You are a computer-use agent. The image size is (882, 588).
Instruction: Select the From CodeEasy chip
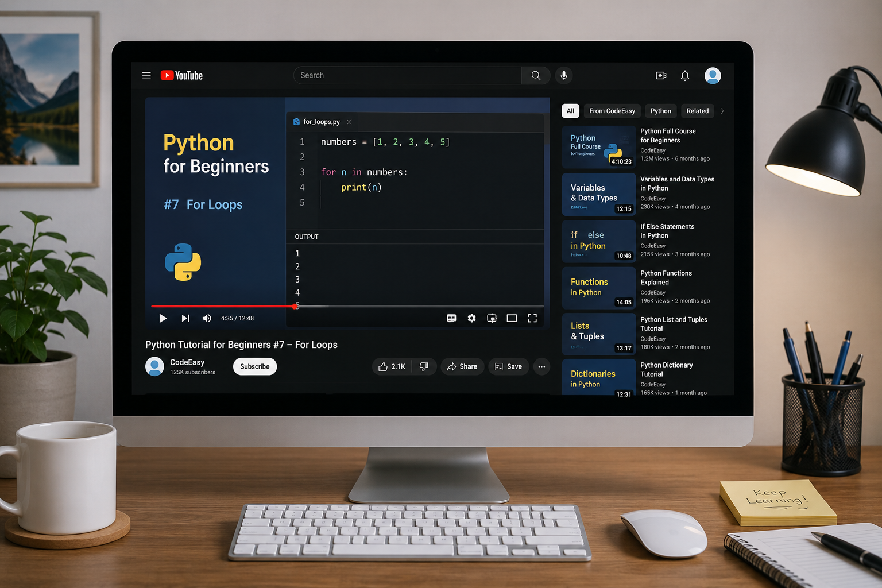click(612, 111)
